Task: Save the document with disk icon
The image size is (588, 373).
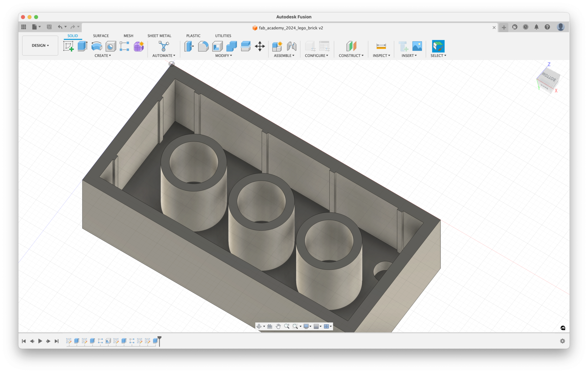Action: [x=49, y=27]
